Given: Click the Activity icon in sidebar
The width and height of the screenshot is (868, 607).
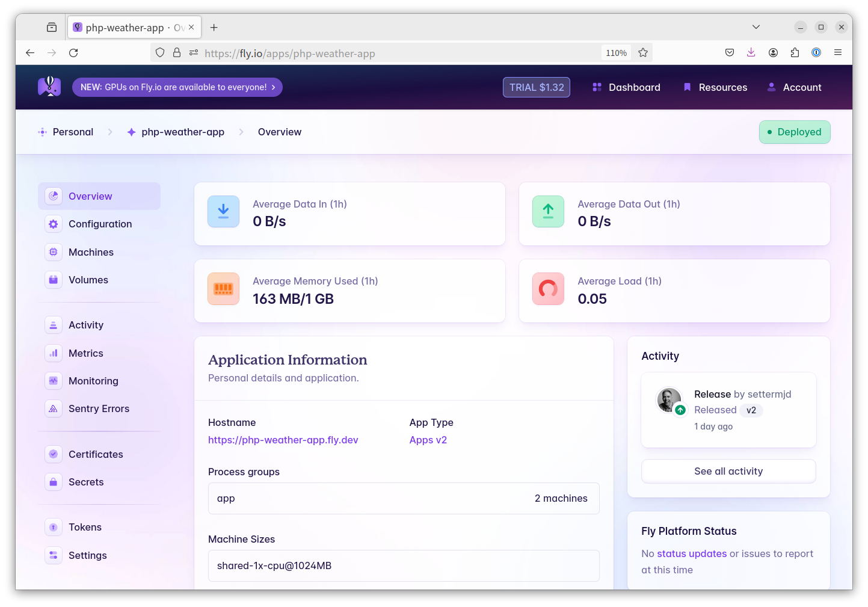Looking at the screenshot, I should [54, 325].
